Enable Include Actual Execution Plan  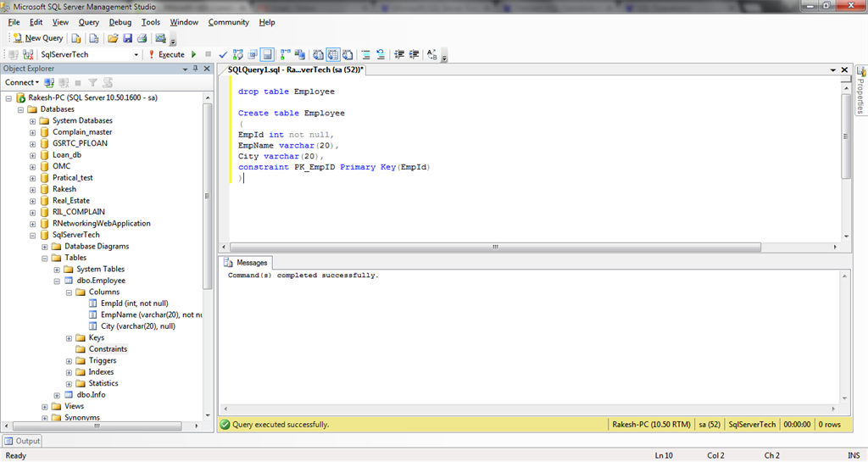point(286,54)
